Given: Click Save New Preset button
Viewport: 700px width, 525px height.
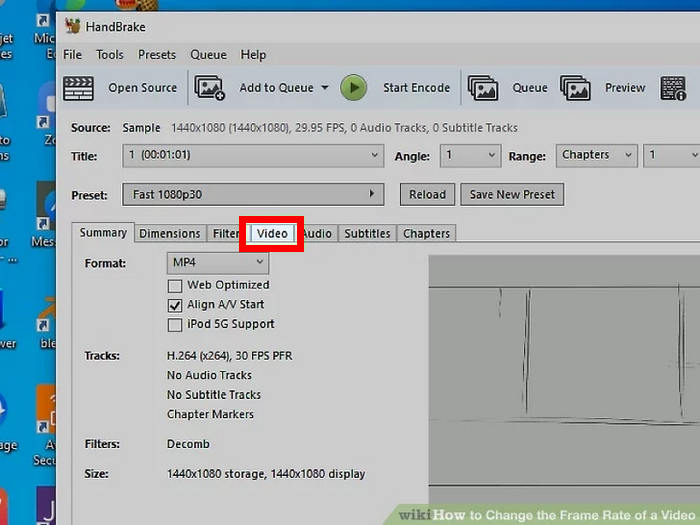Looking at the screenshot, I should coord(513,194).
